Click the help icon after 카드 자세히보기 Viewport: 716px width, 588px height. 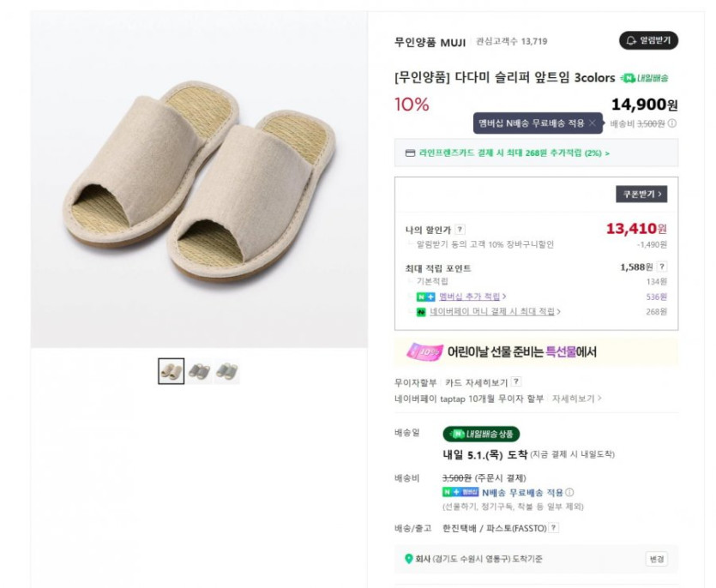click(x=516, y=382)
